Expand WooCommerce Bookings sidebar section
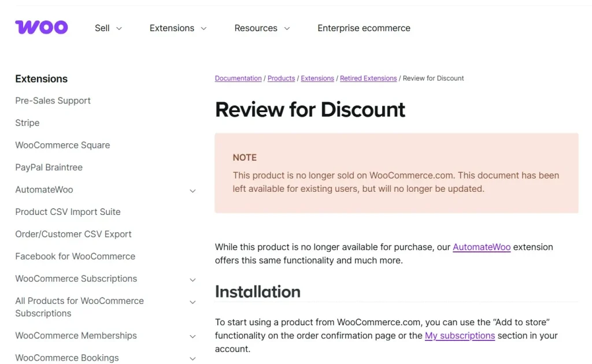 193,359
